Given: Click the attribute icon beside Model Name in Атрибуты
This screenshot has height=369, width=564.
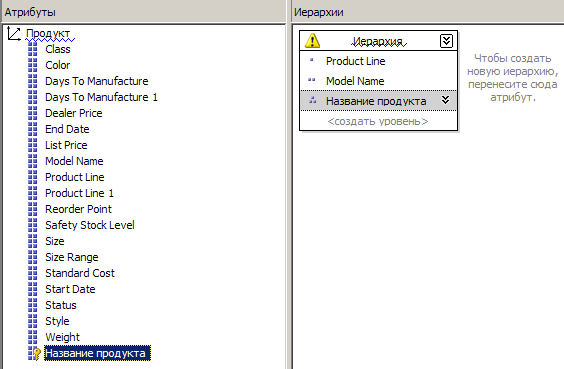Looking at the screenshot, I should (x=33, y=161).
